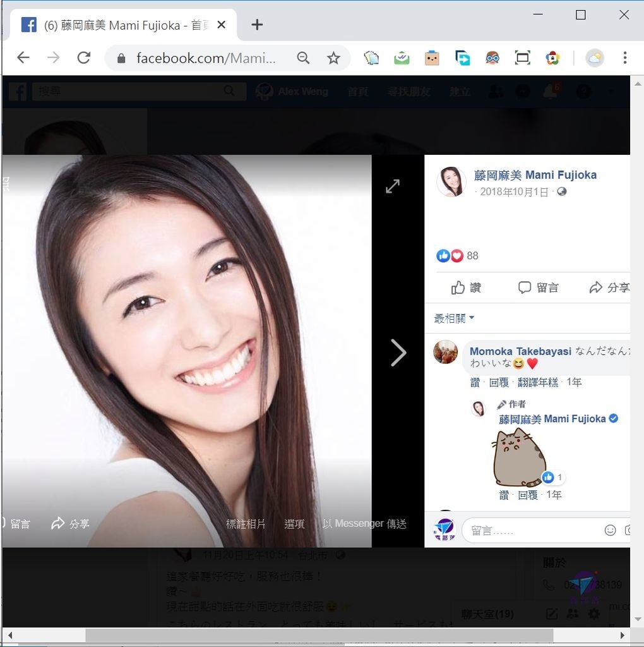This screenshot has width=644, height=647.
Task: Click the 留言 comment input field
Action: click(530, 531)
